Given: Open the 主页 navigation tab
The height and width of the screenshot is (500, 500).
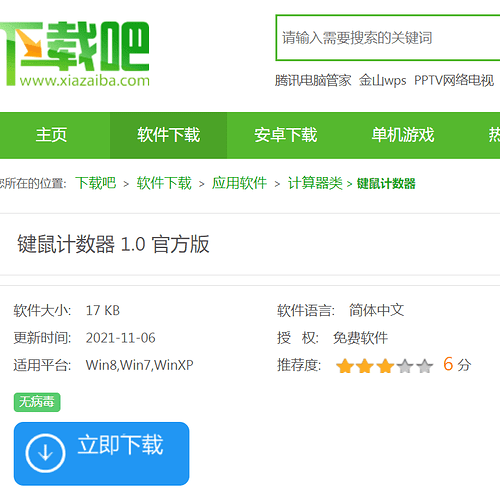Looking at the screenshot, I should point(52,135).
